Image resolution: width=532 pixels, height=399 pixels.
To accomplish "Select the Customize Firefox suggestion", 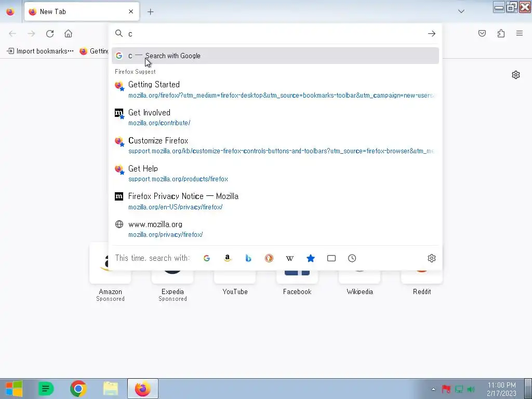I will point(275,145).
